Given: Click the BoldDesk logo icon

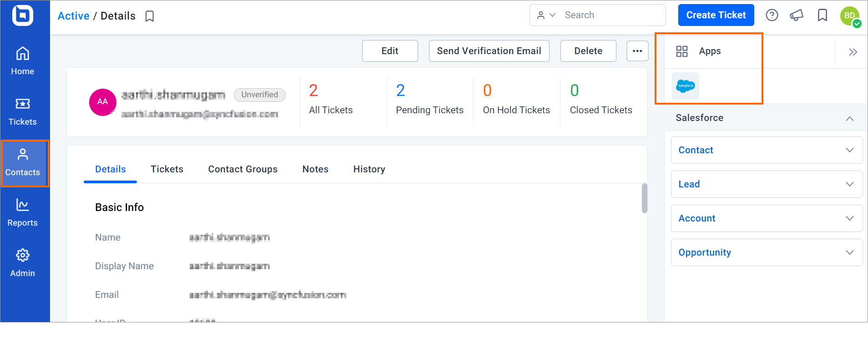Looking at the screenshot, I should click(x=22, y=15).
